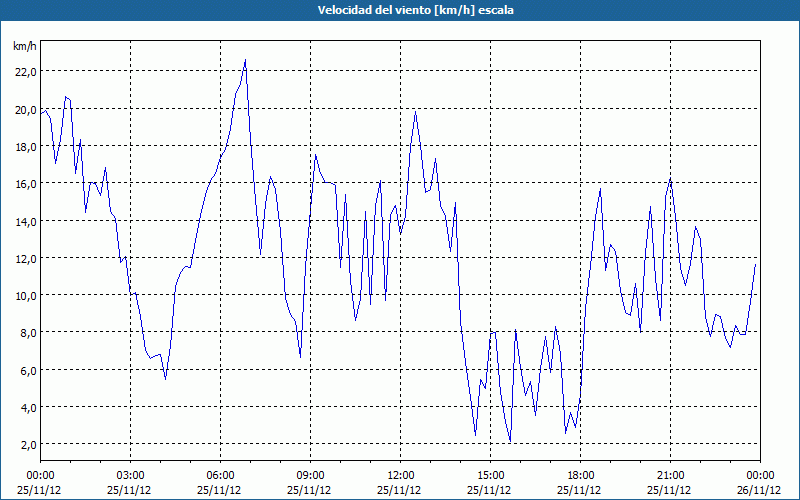This screenshot has height=500, width=800.
Task: Click the 18:00 time label
Action: (581, 476)
